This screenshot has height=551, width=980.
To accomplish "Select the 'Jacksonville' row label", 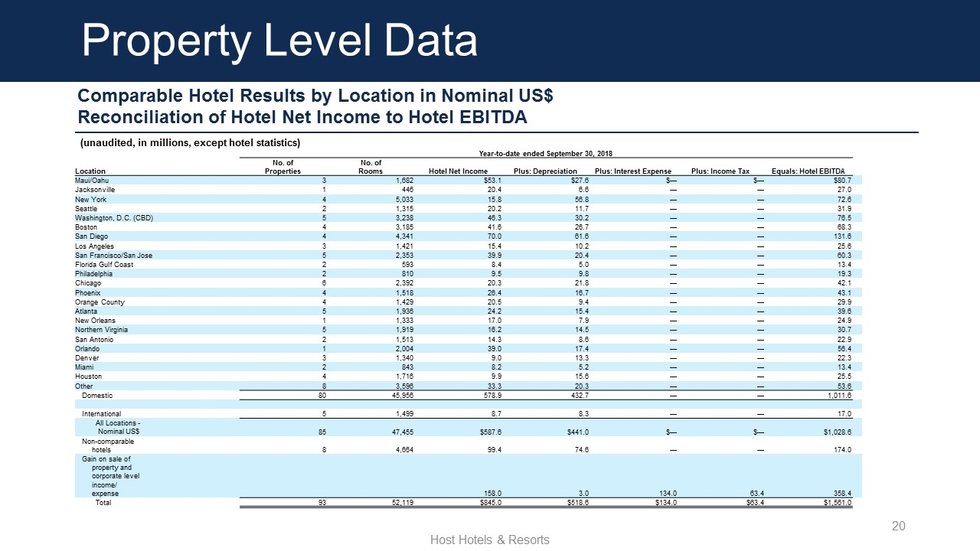I will coord(95,189).
